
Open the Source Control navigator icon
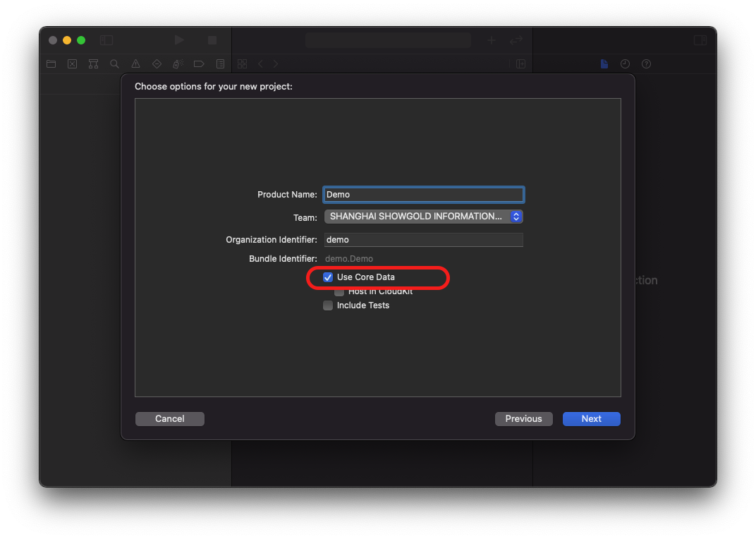pos(72,64)
